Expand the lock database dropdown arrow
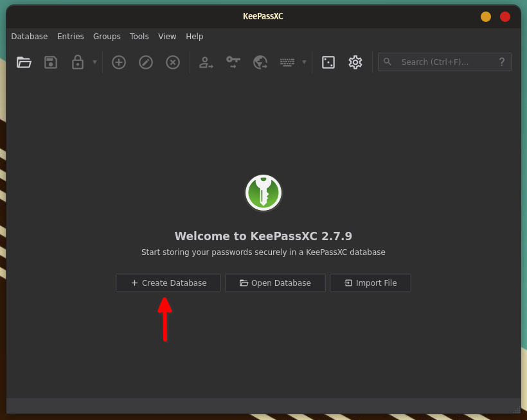 coord(94,62)
